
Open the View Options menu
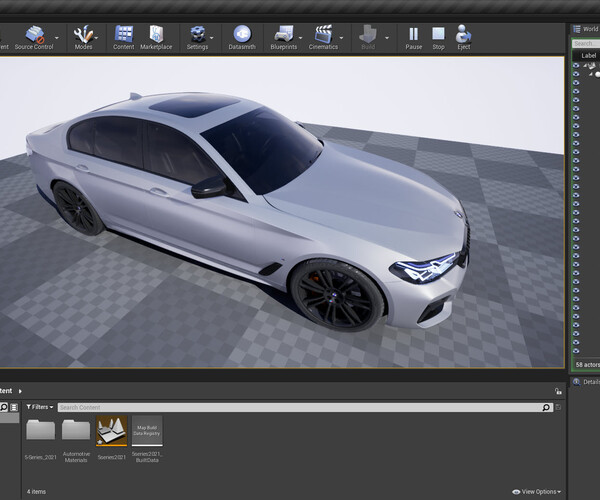pos(537,492)
